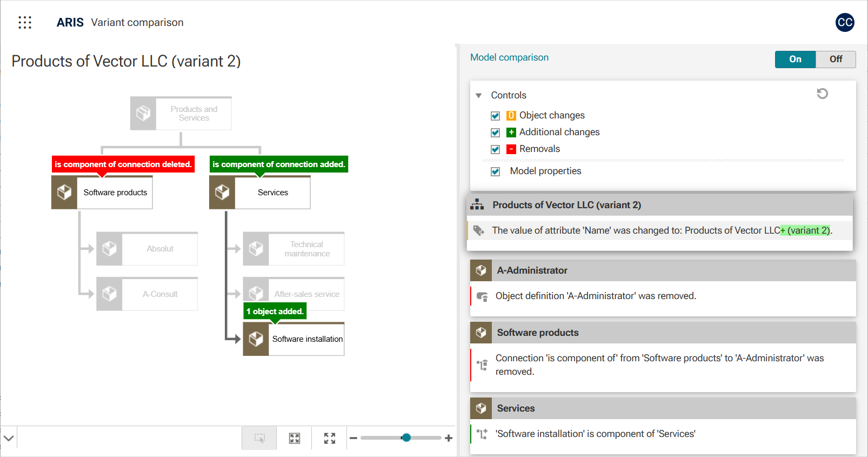Disable the Removals checkbox
This screenshot has width=868, height=457.
click(x=495, y=149)
